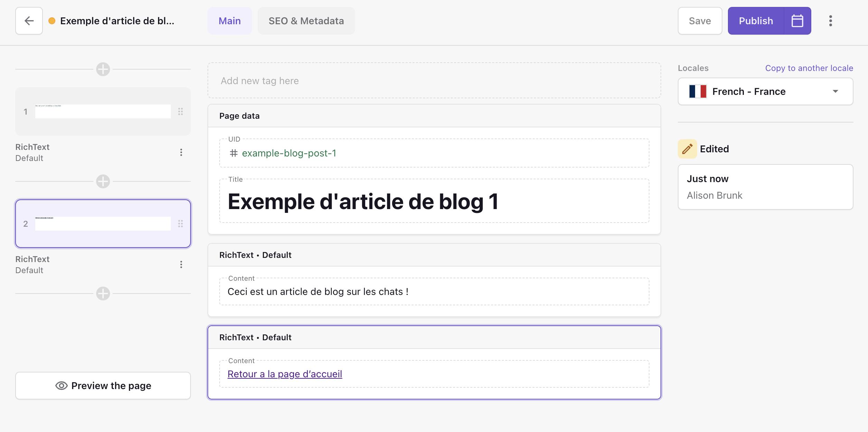The image size is (868, 432).
Task: Click the back arrow button
Action: 29,21
